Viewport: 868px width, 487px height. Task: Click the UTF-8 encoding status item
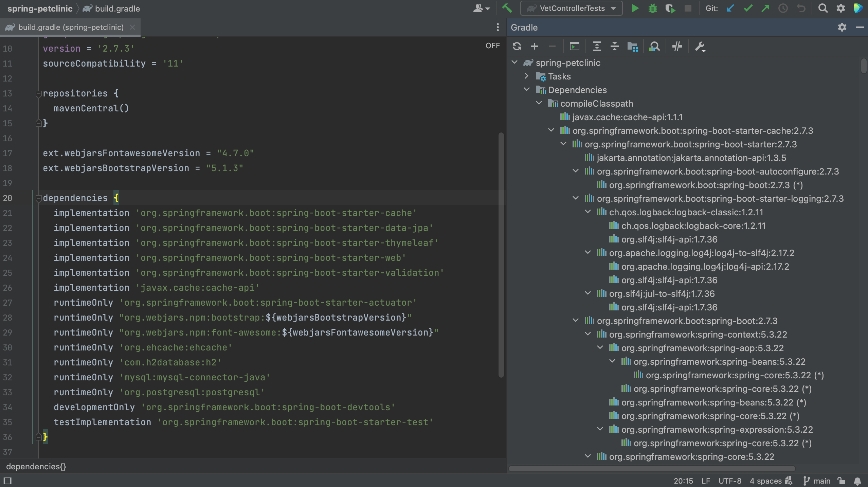[730, 481]
